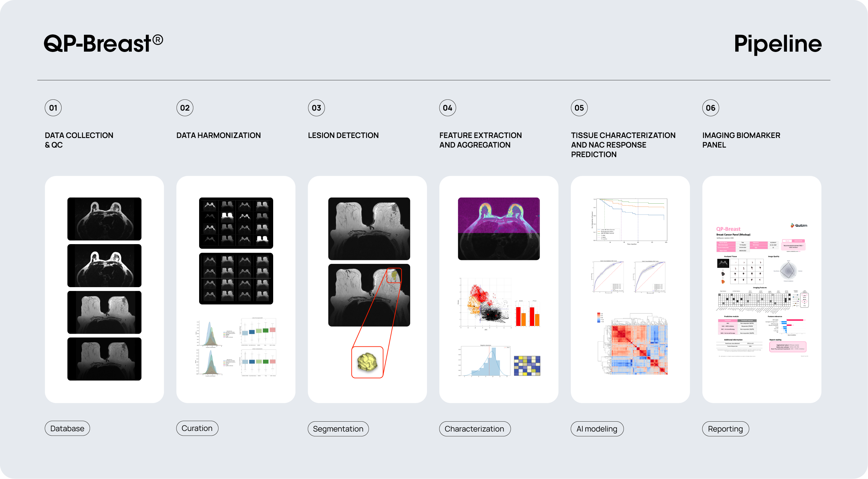The image size is (868, 479).
Task: Click the yellow-blue feature matrix swatch
Action: (x=527, y=366)
